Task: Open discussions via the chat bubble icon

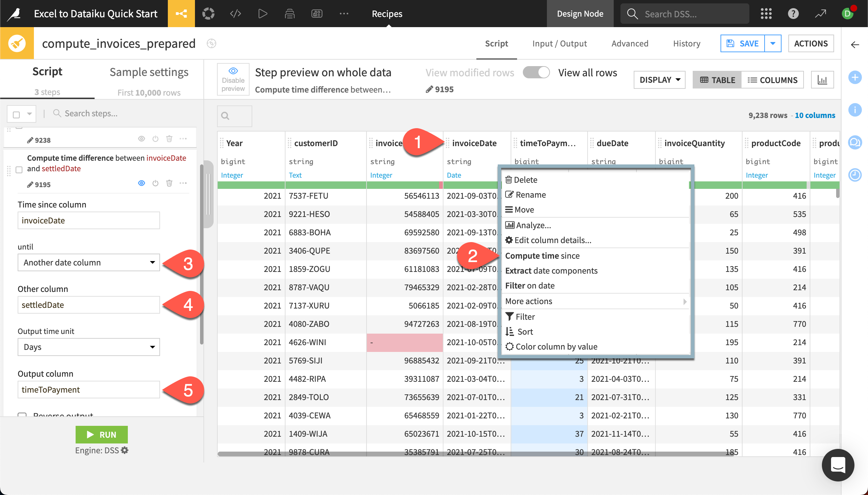Action: 855,143
